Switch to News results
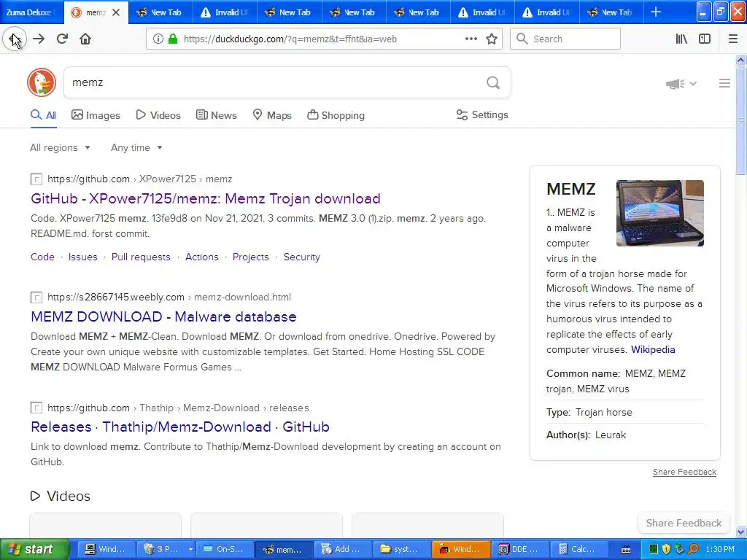The image size is (747, 560). tap(216, 115)
